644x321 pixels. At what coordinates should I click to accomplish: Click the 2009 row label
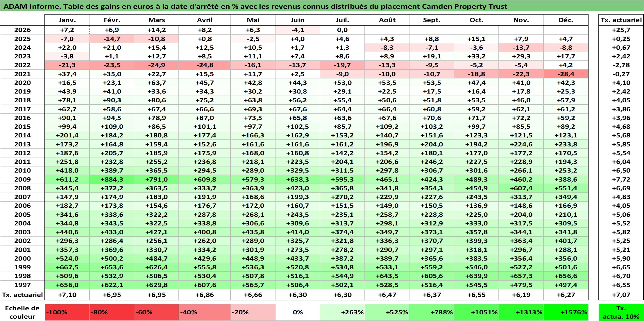[22, 180]
